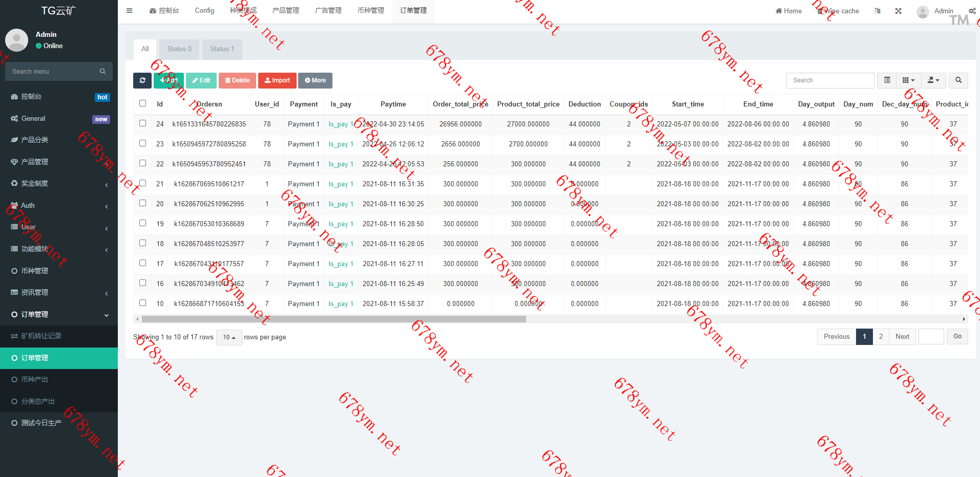Click the Wipe cache trash icon
The height and width of the screenshot is (477, 980).
point(820,11)
